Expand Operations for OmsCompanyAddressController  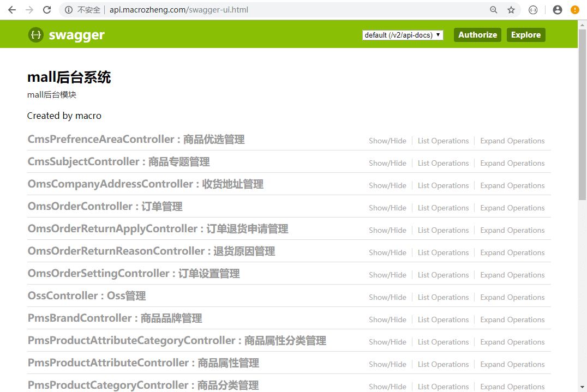click(x=512, y=185)
